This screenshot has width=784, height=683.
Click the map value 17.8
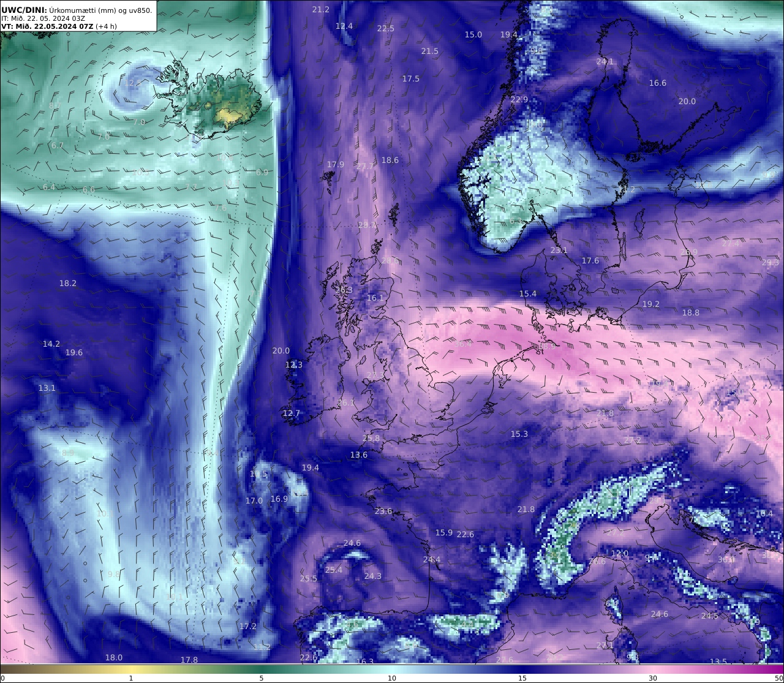tap(189, 660)
